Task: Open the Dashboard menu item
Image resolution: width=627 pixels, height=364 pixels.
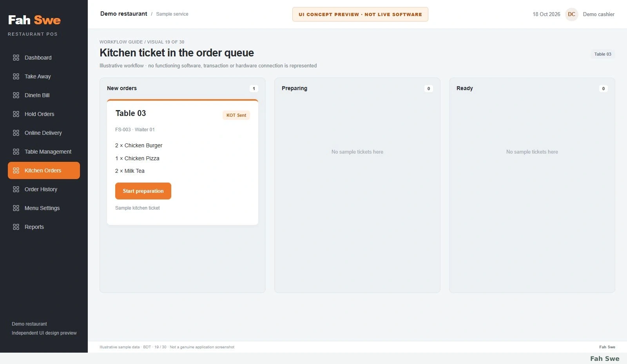Action: point(44,58)
